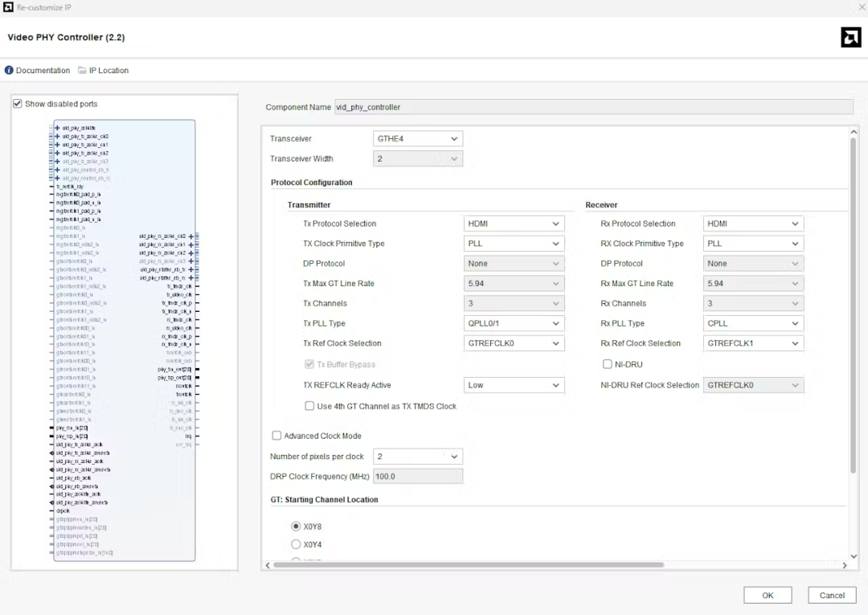
Task: Click the Re-customize IP title bar app icon
Action: click(8, 7)
